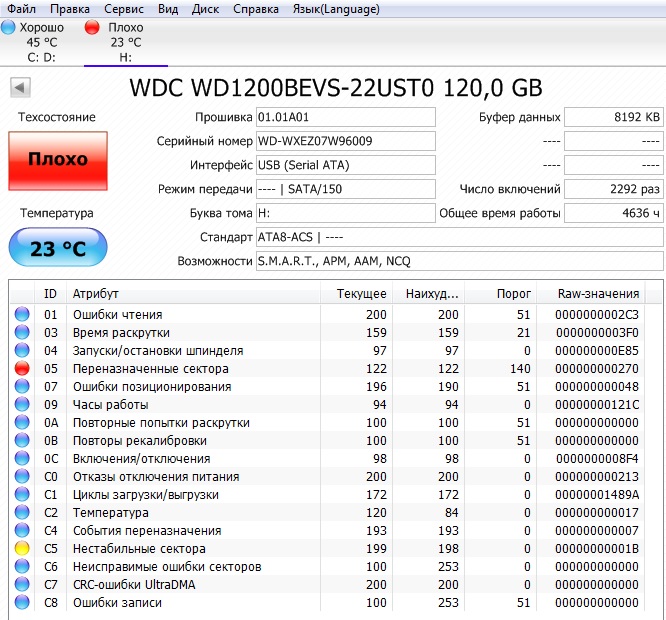Image resolution: width=666 pixels, height=620 pixels.
Task: Click the blue icon for Повторы рекалибровки
Action: pyautogui.click(x=22, y=440)
